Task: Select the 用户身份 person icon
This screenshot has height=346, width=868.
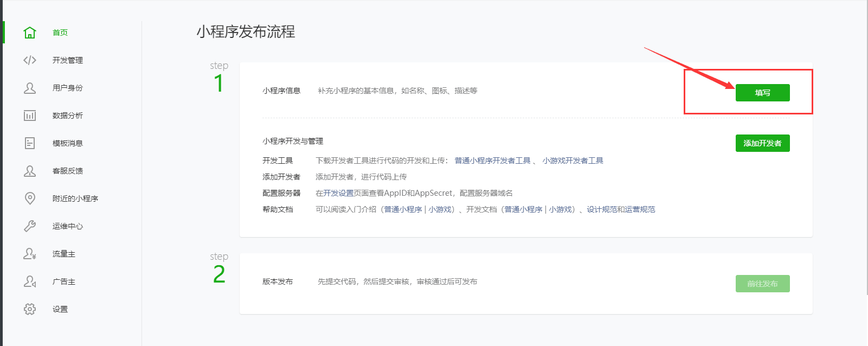Action: (30, 88)
